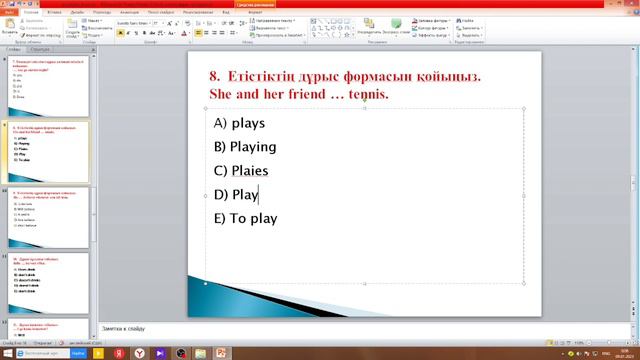Toggle Underline formatting
Viewport: 640px width, 360px height.
[x=136, y=33]
